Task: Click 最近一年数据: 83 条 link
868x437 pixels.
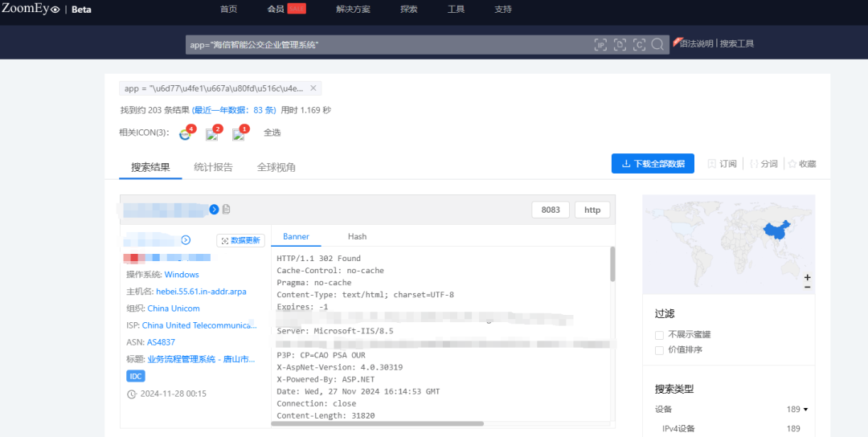Action: point(234,110)
